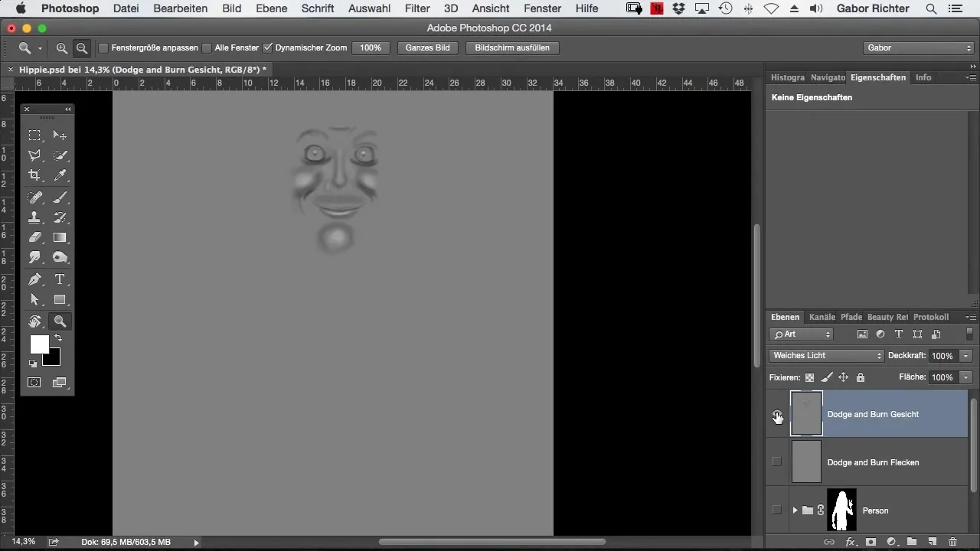Image resolution: width=980 pixels, height=551 pixels.
Task: Select the Smudge tool
Action: [x=34, y=257]
